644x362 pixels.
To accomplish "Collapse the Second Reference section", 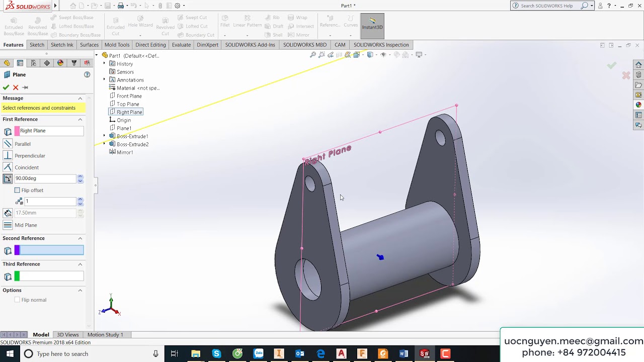I will point(80,238).
